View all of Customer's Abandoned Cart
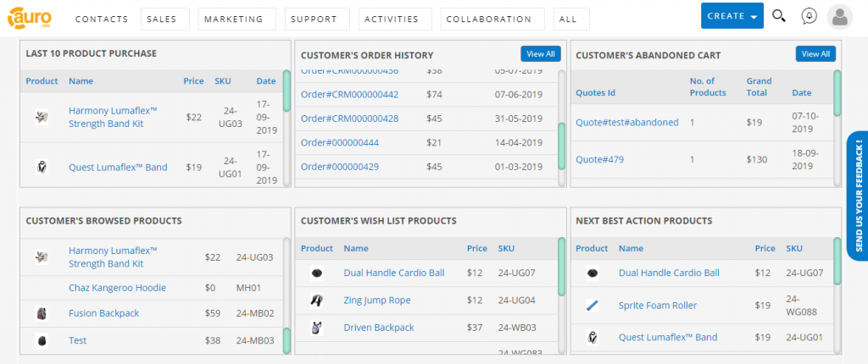 (815, 53)
